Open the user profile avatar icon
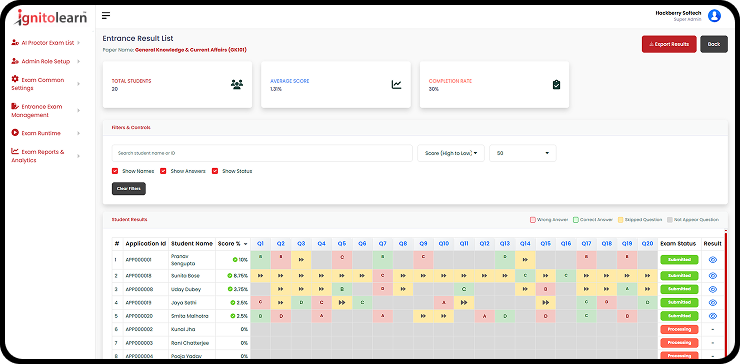 point(715,16)
